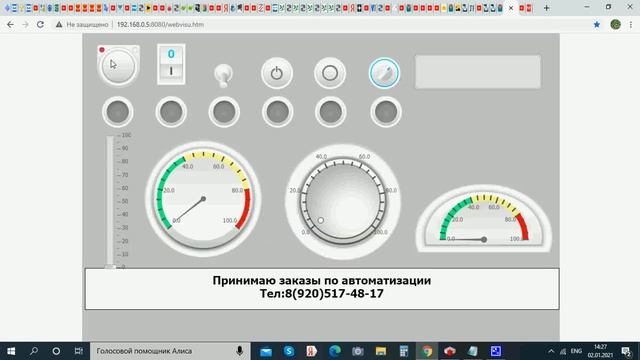Click the rotary potentiometer knob

tap(343, 201)
